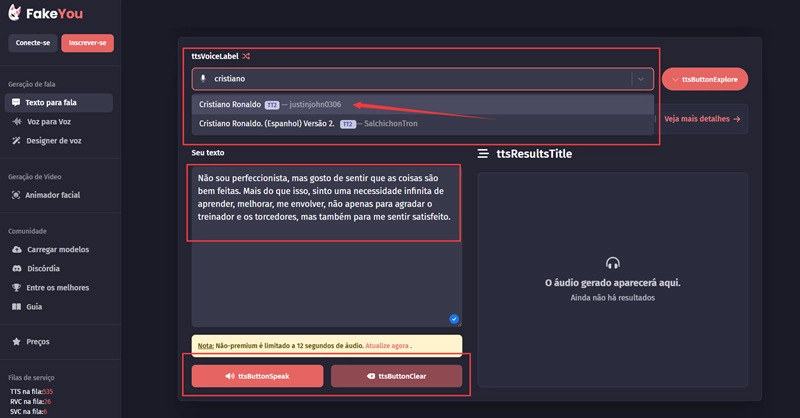Click the TT2 badge on Espanhol Versão 2 row
The width and height of the screenshot is (800, 418).
tap(348, 124)
